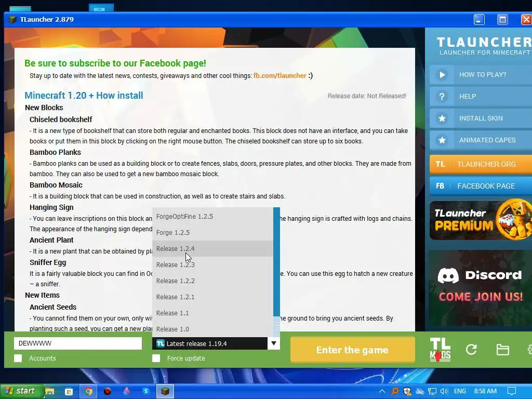Visit TLauncher.org orange button
The image size is (532, 399).
[481, 164]
